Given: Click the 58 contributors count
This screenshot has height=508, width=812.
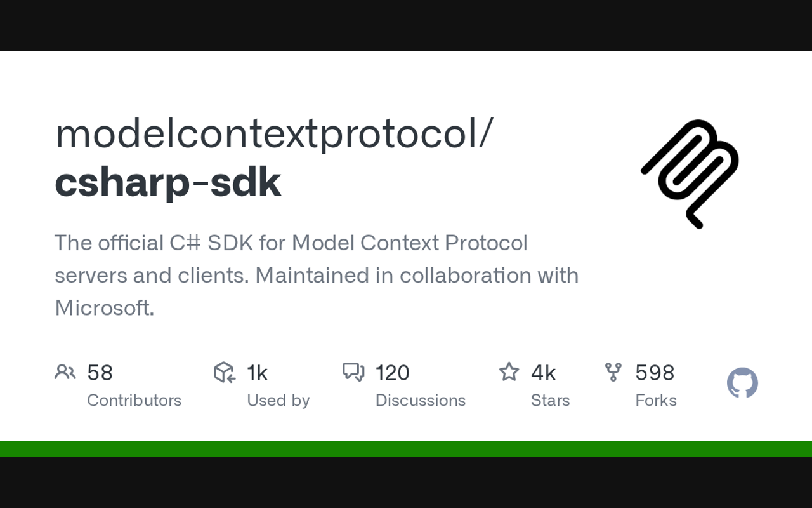Looking at the screenshot, I should (100, 373).
